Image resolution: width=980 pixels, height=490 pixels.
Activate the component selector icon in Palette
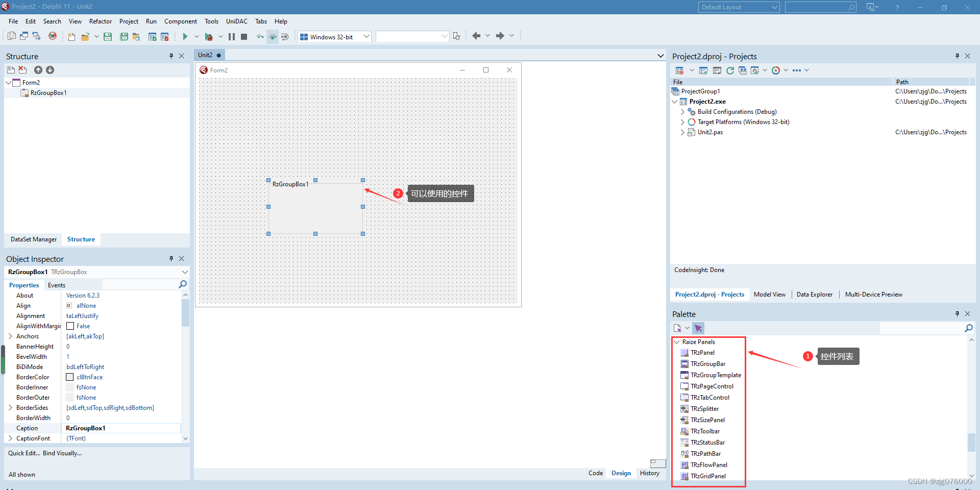click(698, 328)
